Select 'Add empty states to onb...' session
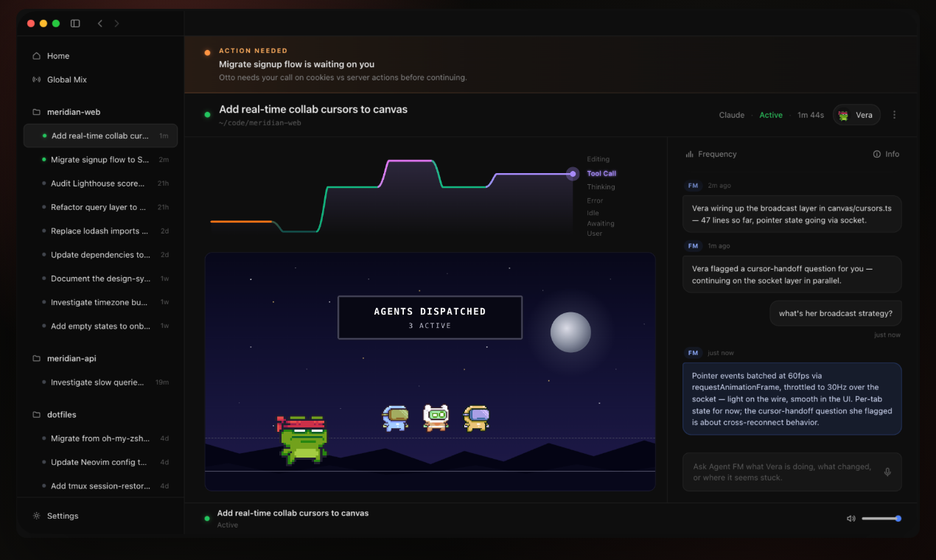 click(100, 326)
